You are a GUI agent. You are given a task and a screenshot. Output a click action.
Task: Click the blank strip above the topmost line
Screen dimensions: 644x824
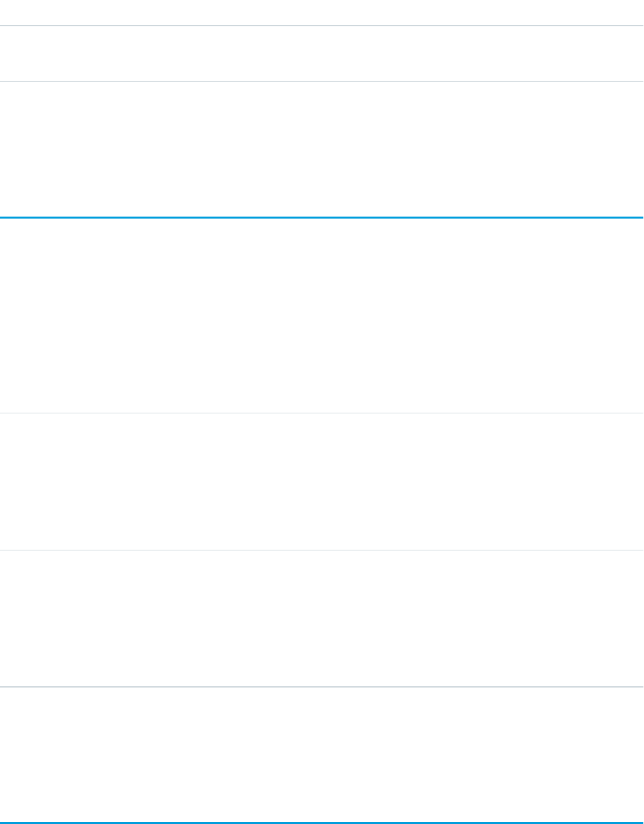point(322,12)
